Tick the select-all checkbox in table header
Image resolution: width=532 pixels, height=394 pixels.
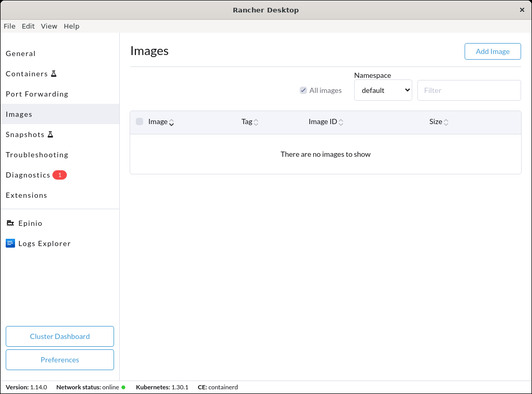click(139, 121)
